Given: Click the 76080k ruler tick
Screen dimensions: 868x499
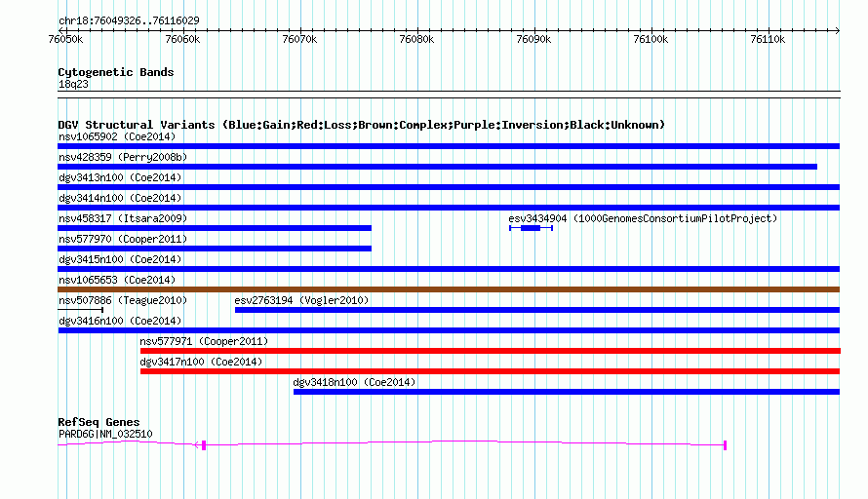Looking at the screenshot, I should point(416,39).
